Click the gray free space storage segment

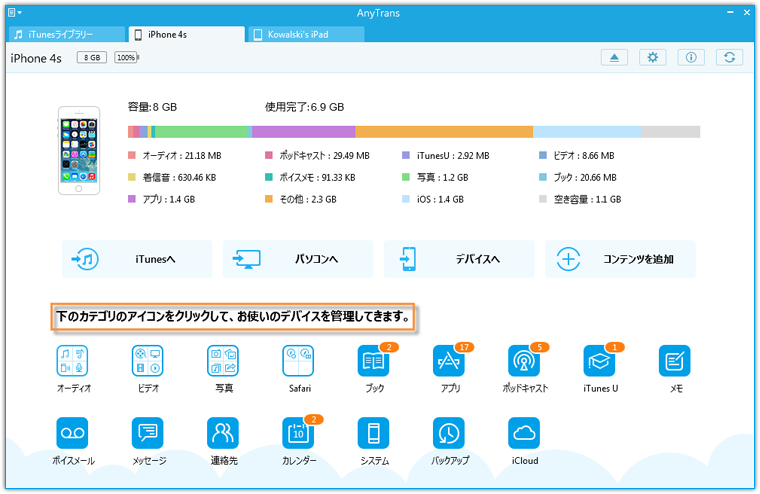coord(671,132)
